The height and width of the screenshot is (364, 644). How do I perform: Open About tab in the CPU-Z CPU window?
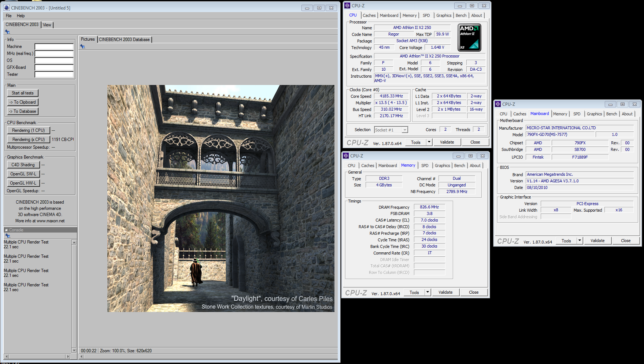(477, 15)
